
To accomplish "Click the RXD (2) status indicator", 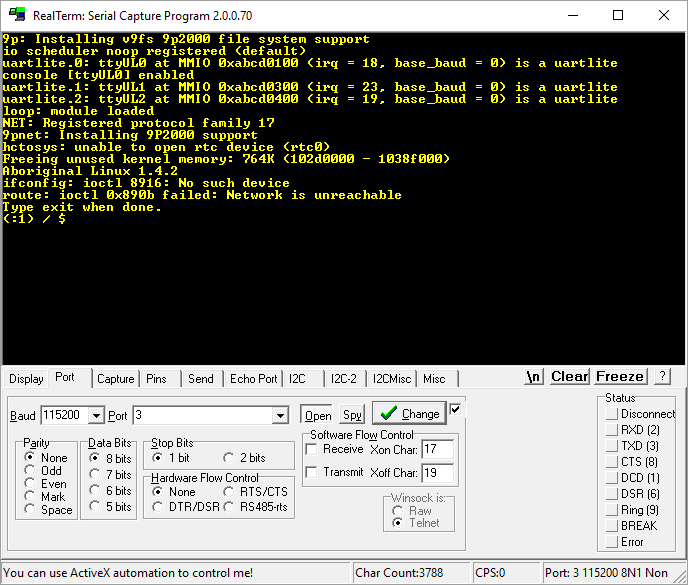I will 612,430.
